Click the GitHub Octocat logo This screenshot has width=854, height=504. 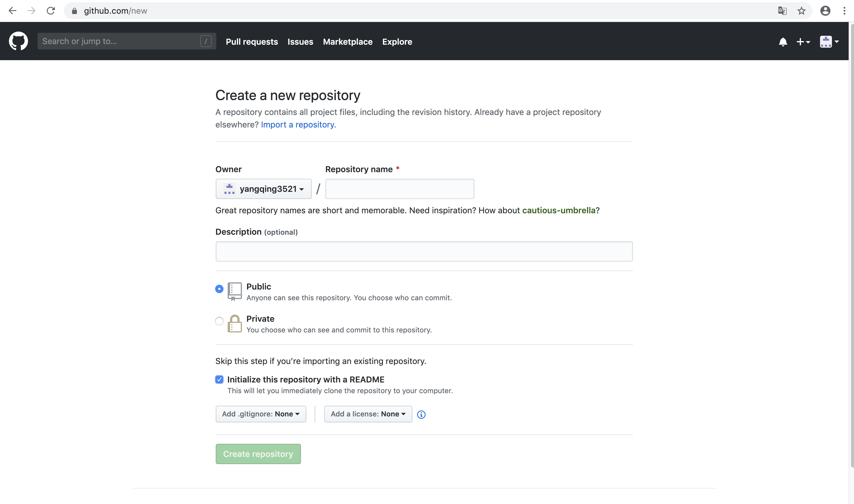click(x=18, y=41)
